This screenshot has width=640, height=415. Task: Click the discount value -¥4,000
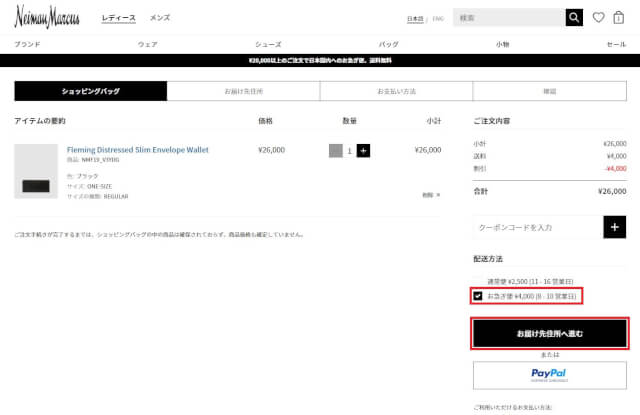pos(616,169)
